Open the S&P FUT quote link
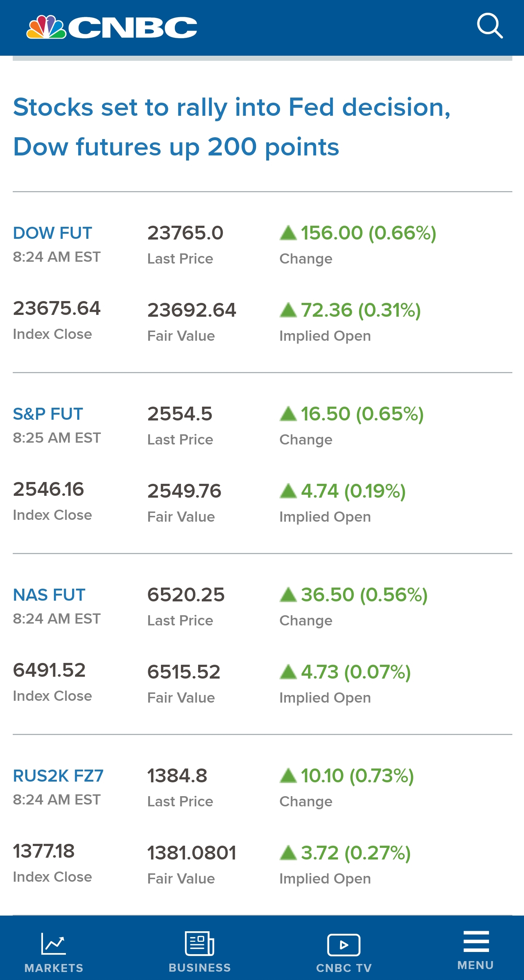Viewport: 524px width, 980px height. pyautogui.click(x=48, y=414)
